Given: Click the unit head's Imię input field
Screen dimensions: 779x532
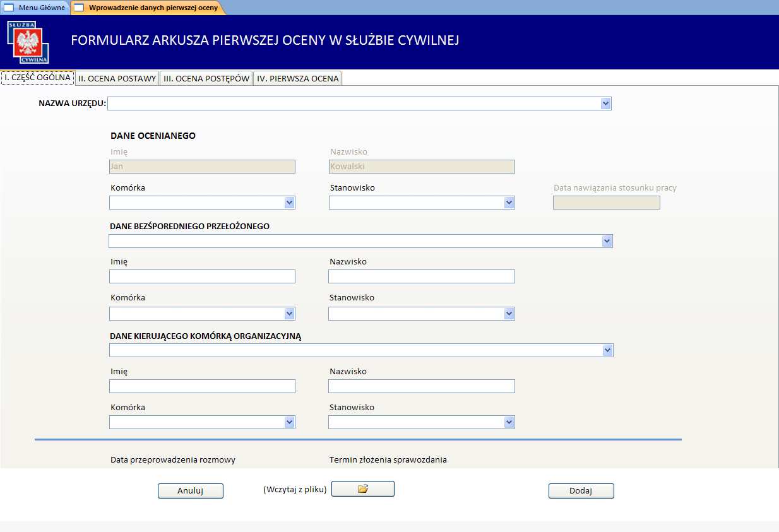Looking at the screenshot, I should (x=202, y=386).
